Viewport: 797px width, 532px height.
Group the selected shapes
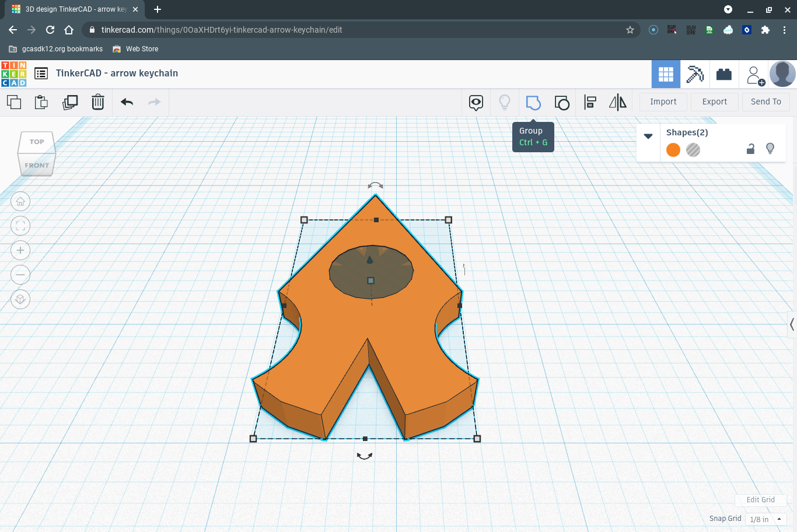coord(533,101)
